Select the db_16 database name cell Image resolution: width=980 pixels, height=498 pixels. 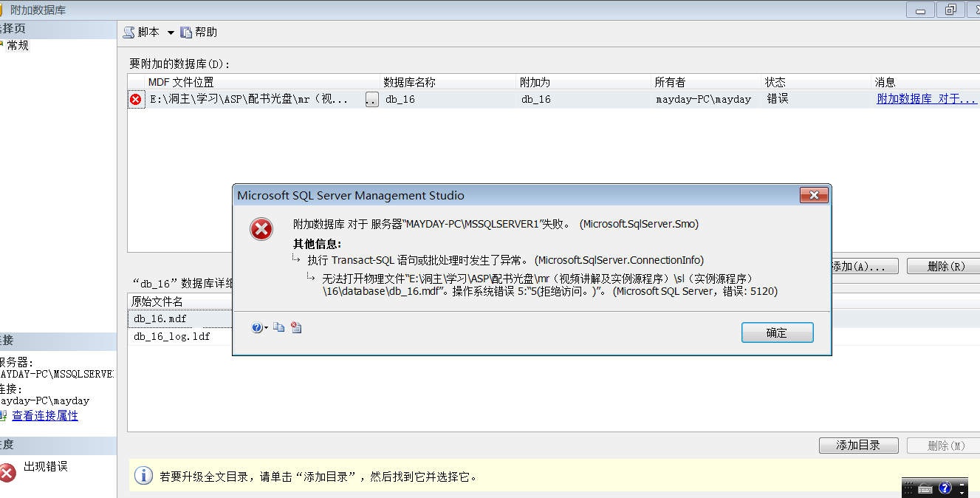click(x=448, y=99)
